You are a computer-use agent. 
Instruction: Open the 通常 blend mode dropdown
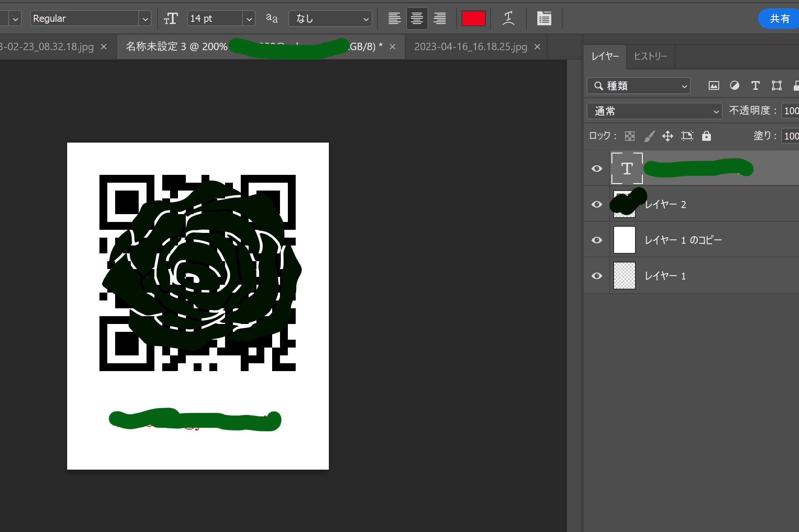pyautogui.click(x=654, y=111)
